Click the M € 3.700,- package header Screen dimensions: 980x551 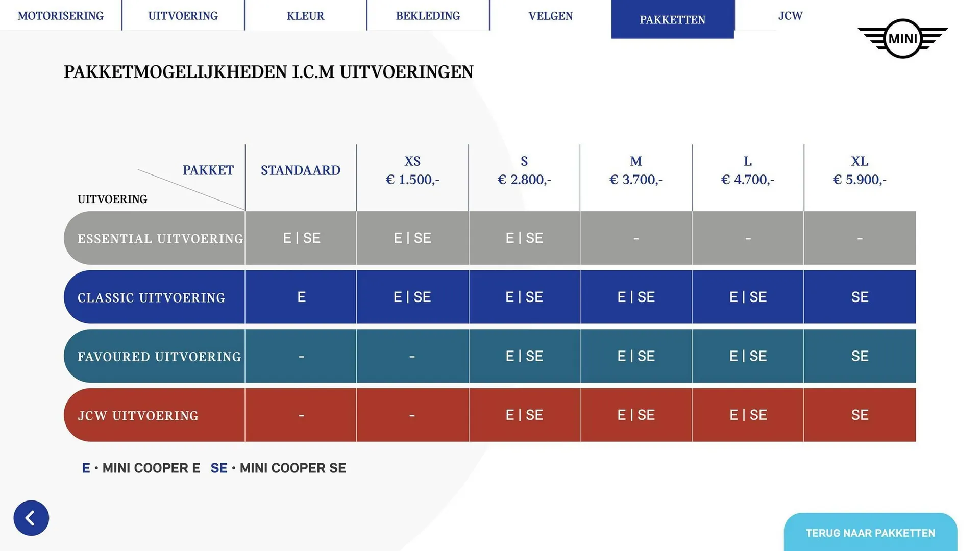coord(635,170)
